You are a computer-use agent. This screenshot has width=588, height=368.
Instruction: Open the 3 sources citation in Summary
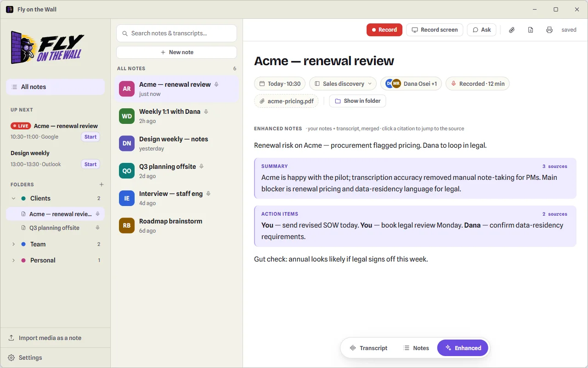coord(555,167)
